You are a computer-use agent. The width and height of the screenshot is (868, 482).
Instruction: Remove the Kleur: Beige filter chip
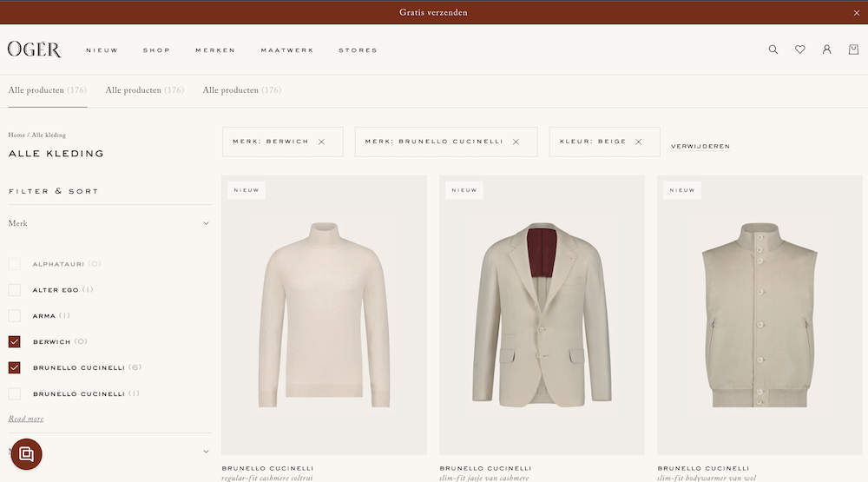click(639, 142)
